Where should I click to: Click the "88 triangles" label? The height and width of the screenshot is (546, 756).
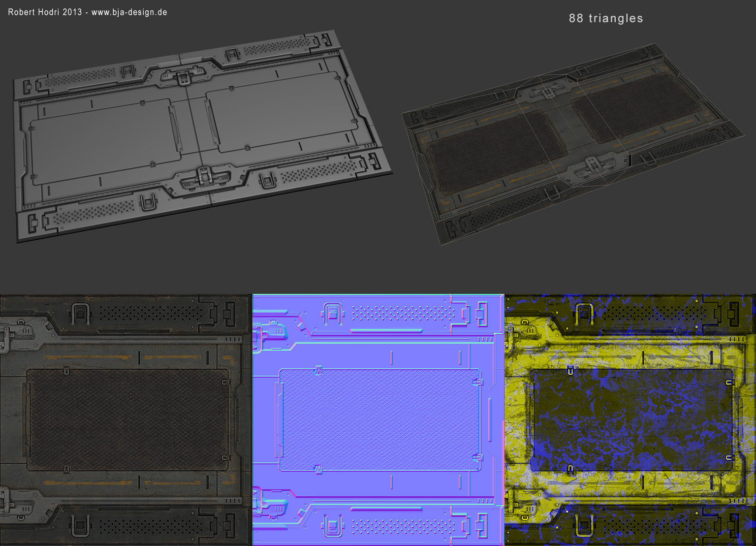tap(606, 18)
